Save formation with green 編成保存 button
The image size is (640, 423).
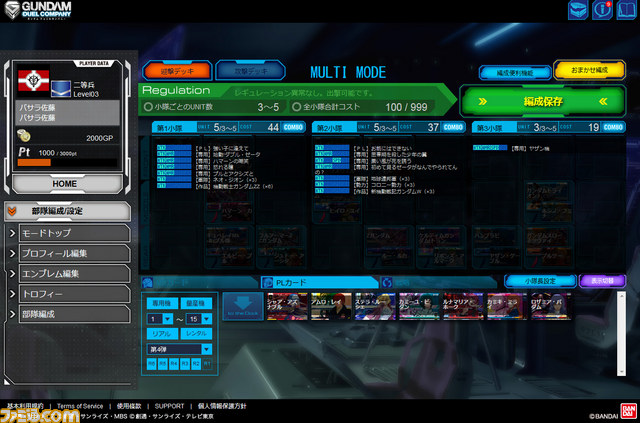[x=542, y=101]
